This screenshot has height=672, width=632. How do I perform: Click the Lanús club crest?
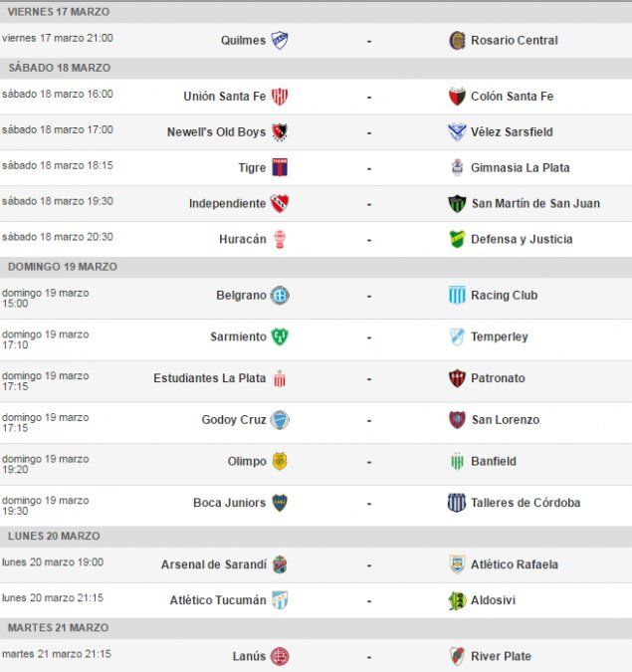280,656
